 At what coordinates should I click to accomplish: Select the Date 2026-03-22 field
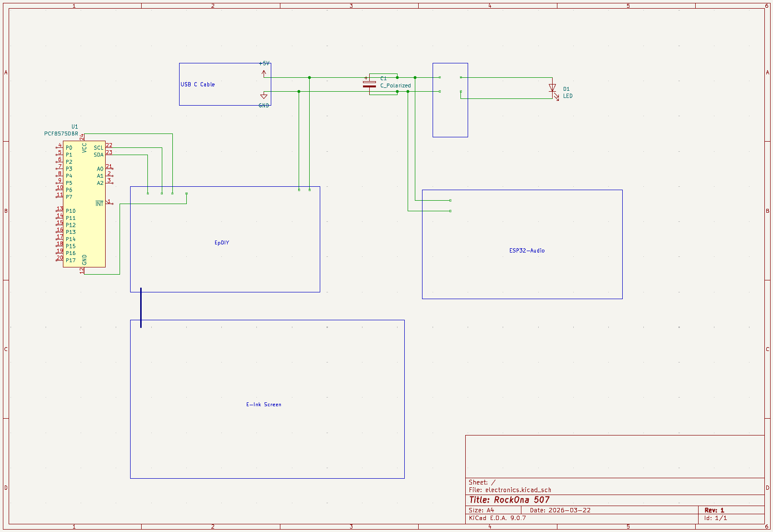tap(560, 510)
